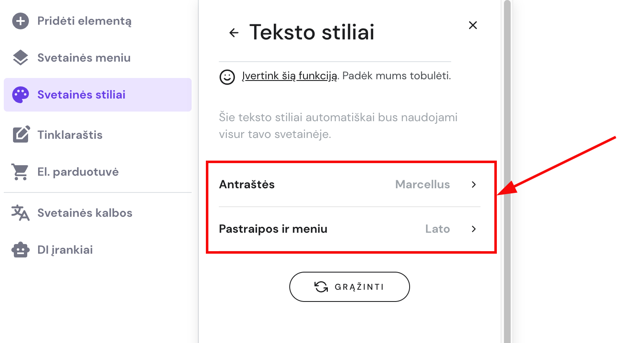
Task: Open the Lato paragraph font setting
Action: click(437, 229)
